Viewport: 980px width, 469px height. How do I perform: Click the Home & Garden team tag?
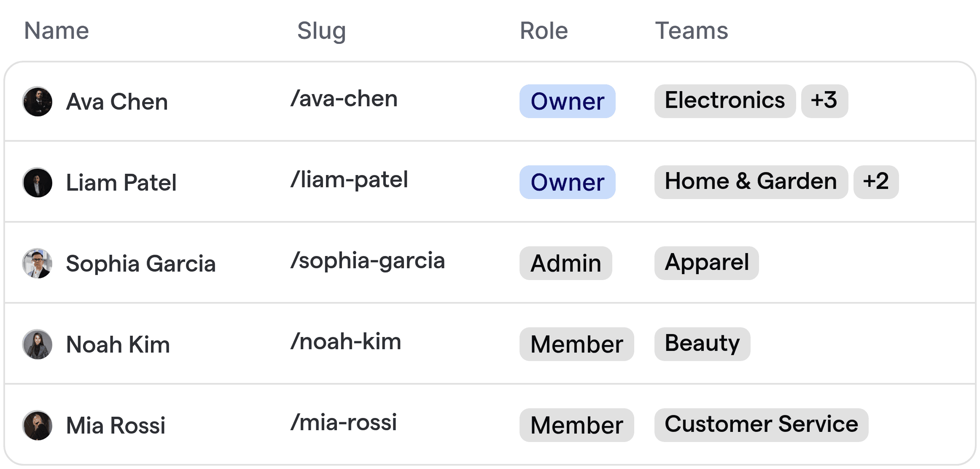751,182
